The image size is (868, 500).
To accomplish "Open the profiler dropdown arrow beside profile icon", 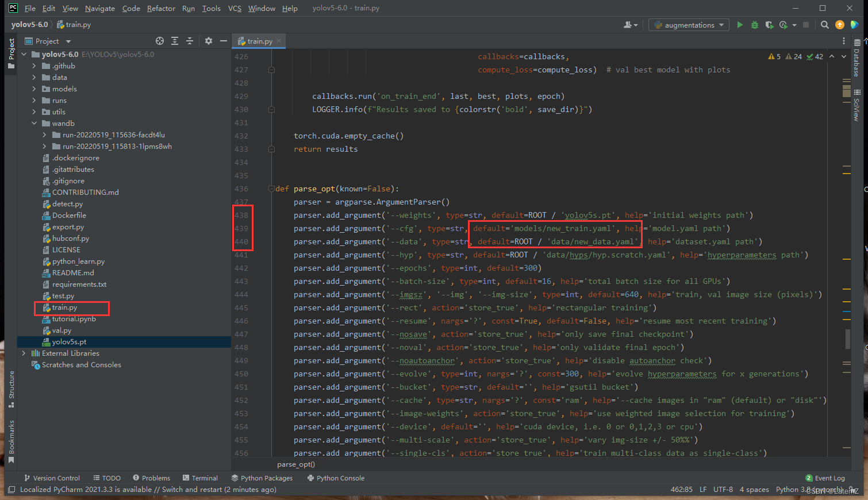I will point(794,25).
